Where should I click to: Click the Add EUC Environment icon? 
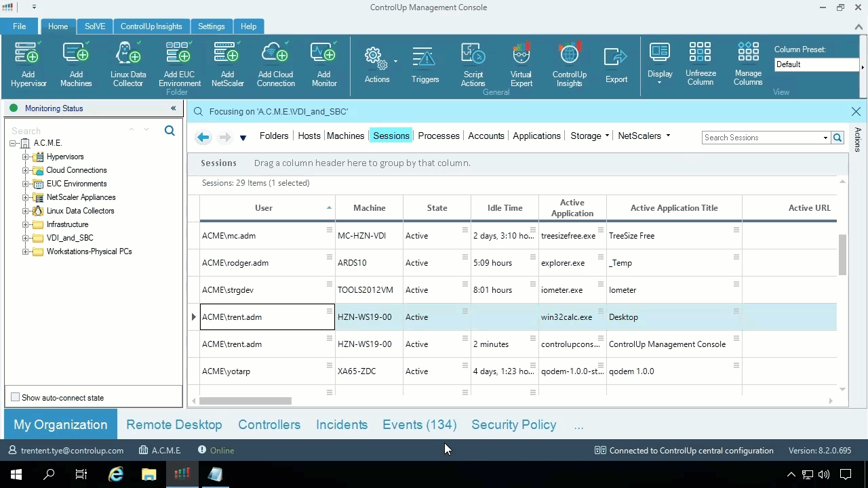[180, 64]
